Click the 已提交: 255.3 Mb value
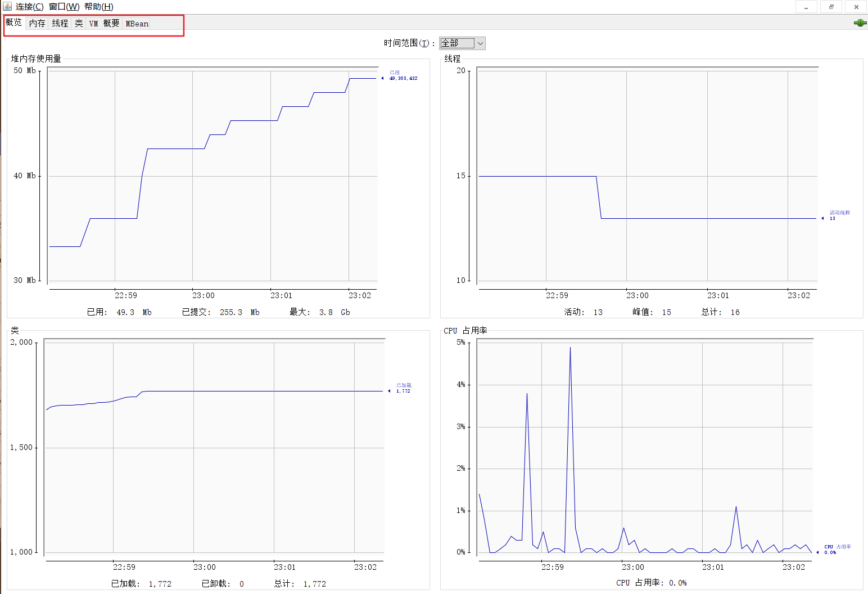The height and width of the screenshot is (594, 868). [220, 312]
